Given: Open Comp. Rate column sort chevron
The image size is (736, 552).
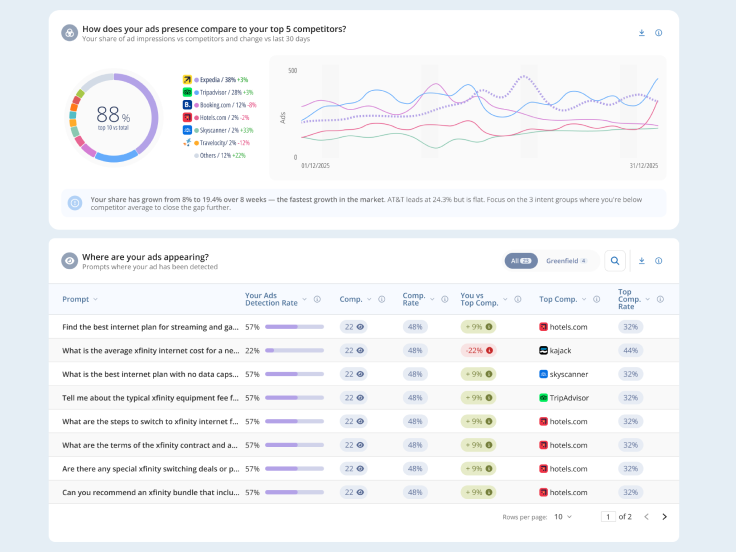Looking at the screenshot, I should coord(432,299).
